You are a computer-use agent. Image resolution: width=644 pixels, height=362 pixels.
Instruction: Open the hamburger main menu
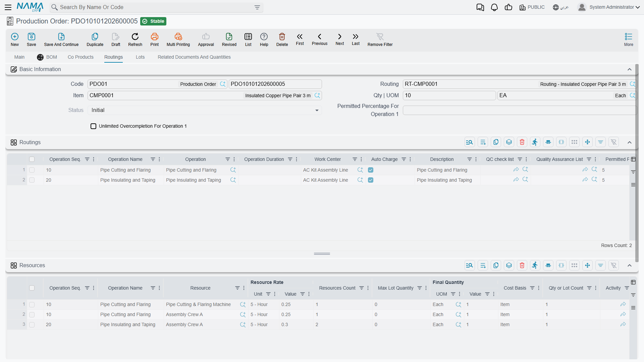8,7
